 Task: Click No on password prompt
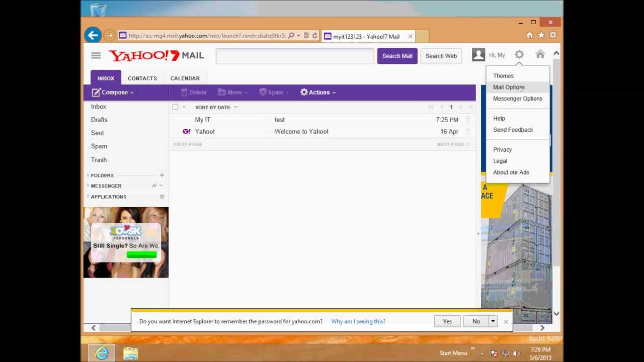pos(476,321)
